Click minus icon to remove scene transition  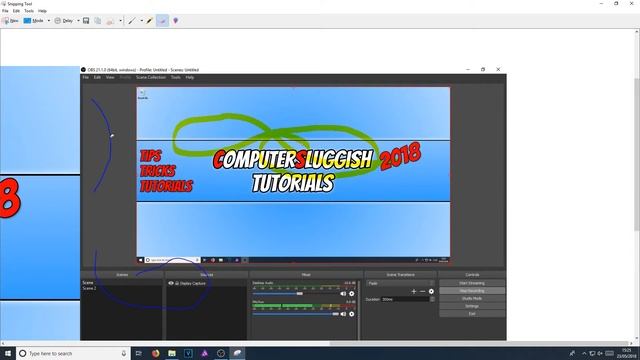422,291
